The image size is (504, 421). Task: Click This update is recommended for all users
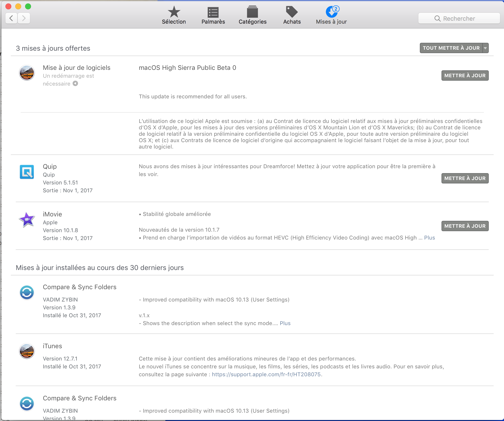(193, 97)
